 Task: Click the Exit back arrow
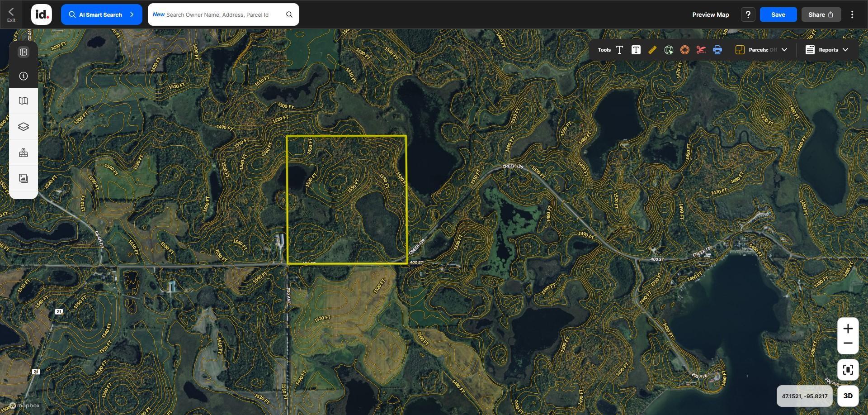pyautogui.click(x=11, y=14)
